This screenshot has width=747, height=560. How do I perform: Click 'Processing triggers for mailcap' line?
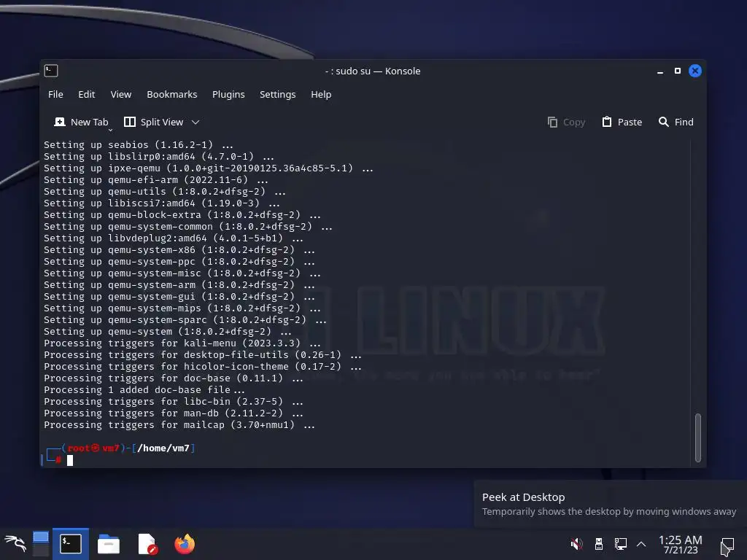(179, 425)
